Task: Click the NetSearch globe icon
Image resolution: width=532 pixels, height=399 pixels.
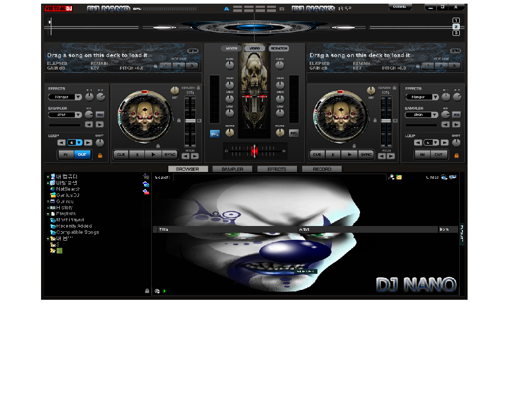Action: pyautogui.click(x=52, y=189)
